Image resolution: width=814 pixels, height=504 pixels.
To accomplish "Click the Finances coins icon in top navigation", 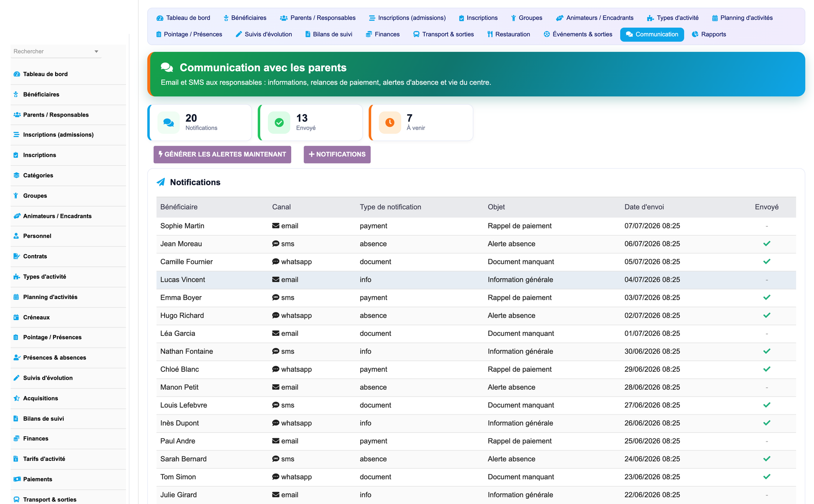I will [x=369, y=34].
